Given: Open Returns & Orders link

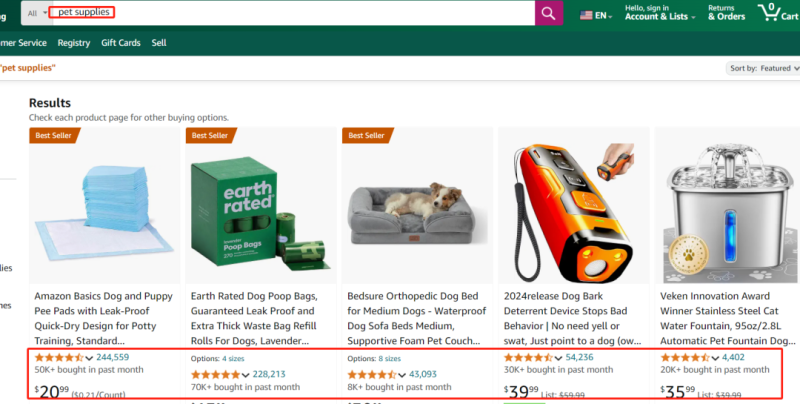Looking at the screenshot, I should click(726, 12).
